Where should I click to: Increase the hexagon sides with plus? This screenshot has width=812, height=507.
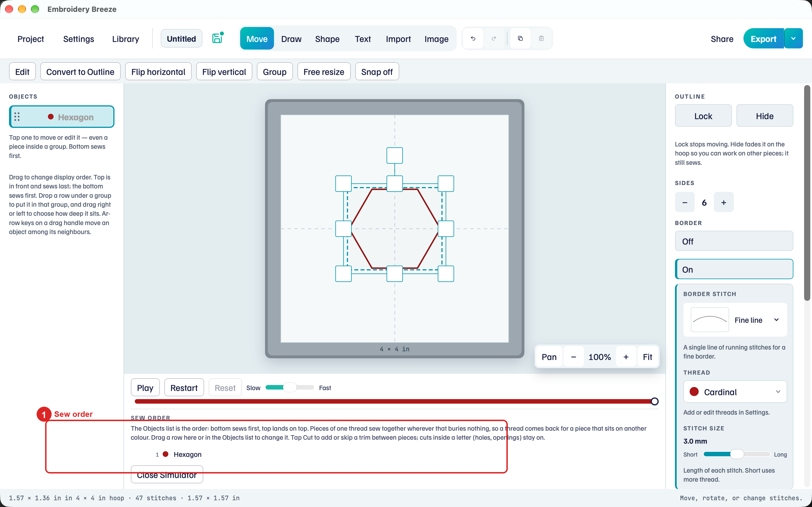point(724,202)
